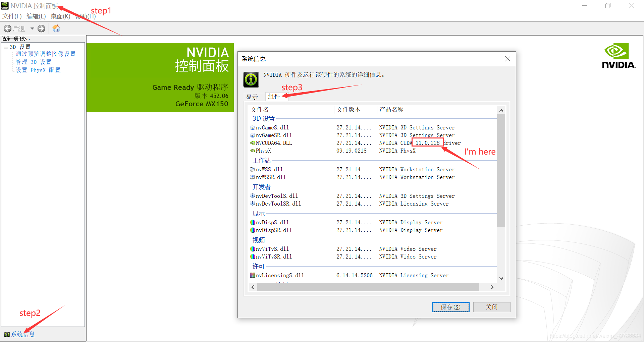
Task: Click the nvWSSR.dll file icon
Action: (x=253, y=177)
